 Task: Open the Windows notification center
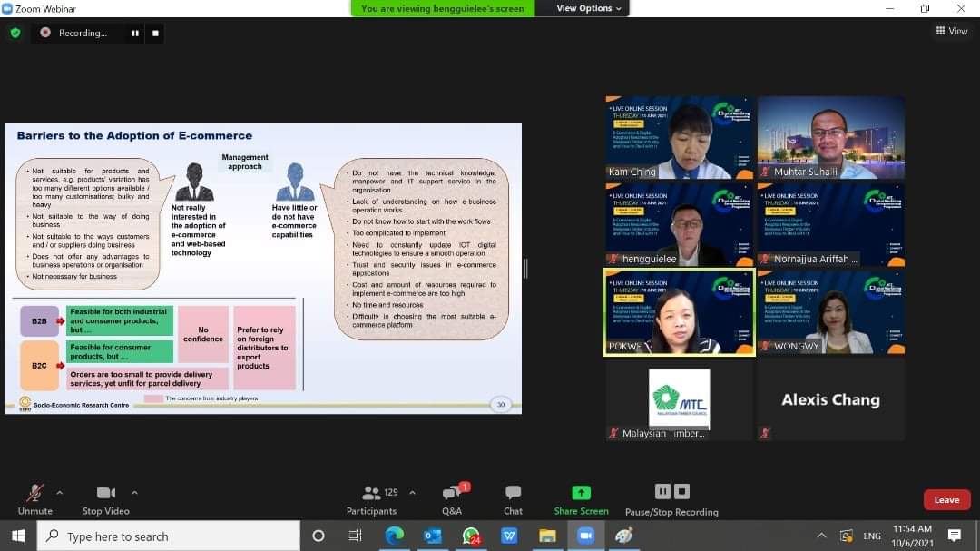(955, 536)
